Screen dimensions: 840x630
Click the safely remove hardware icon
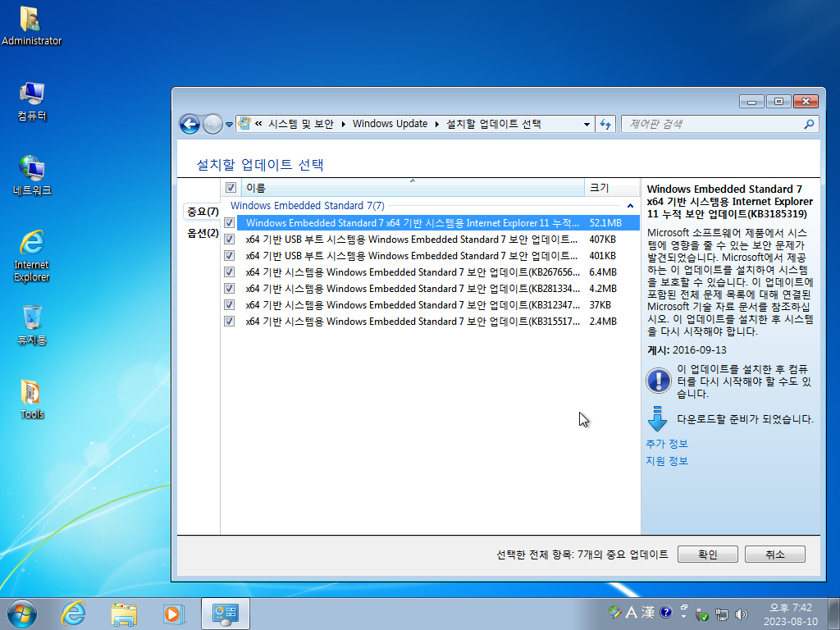pos(702,614)
